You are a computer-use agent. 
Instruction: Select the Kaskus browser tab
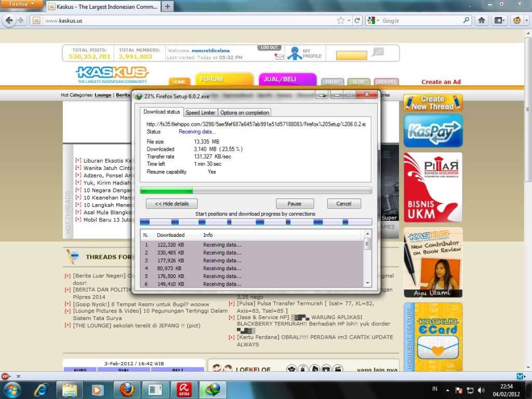point(103,6)
